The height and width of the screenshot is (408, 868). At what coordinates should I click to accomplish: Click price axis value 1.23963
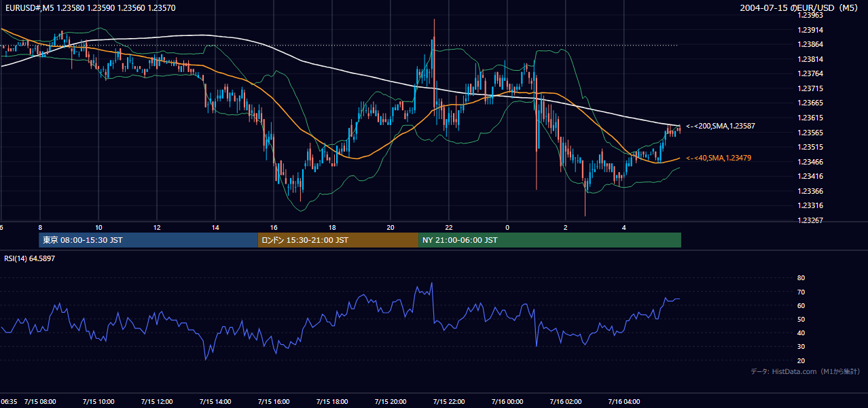pyautogui.click(x=811, y=15)
